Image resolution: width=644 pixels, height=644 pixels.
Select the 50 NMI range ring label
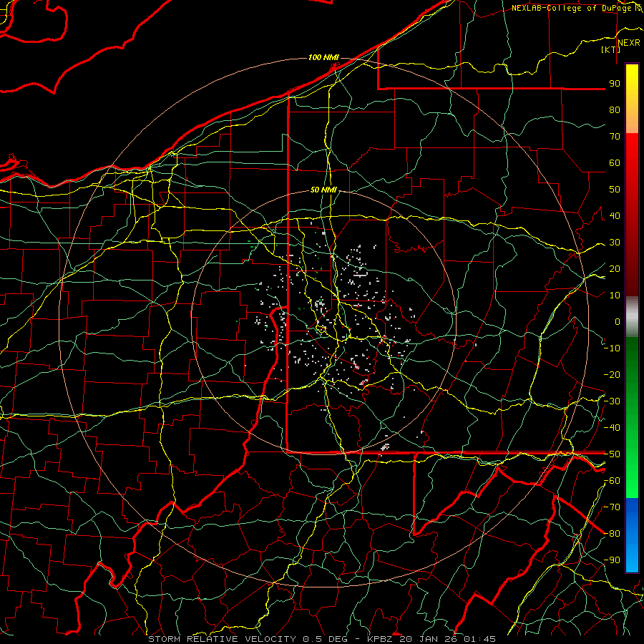click(x=323, y=190)
